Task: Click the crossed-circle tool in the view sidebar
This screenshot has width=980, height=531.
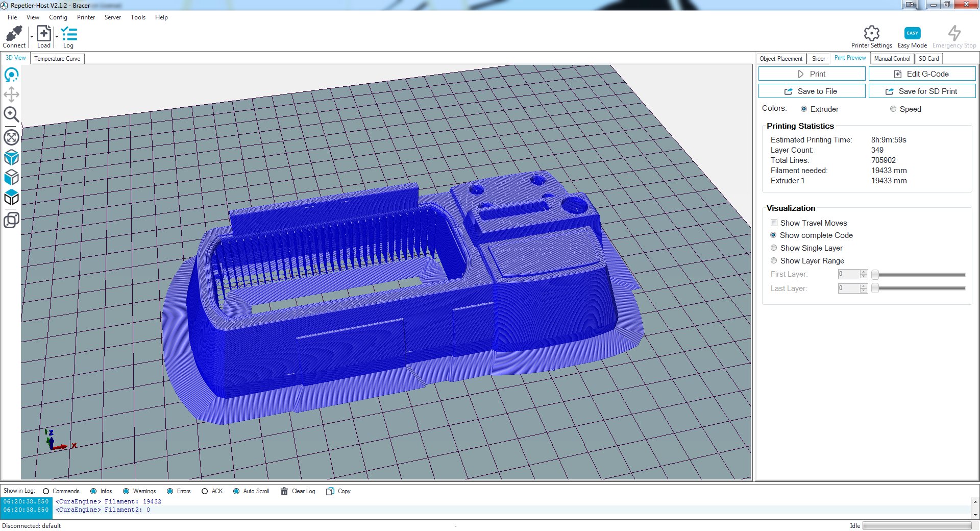Action: pos(11,137)
